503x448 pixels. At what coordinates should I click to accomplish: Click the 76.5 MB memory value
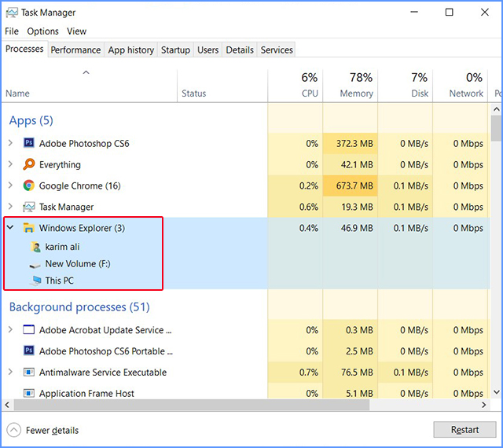357,373
